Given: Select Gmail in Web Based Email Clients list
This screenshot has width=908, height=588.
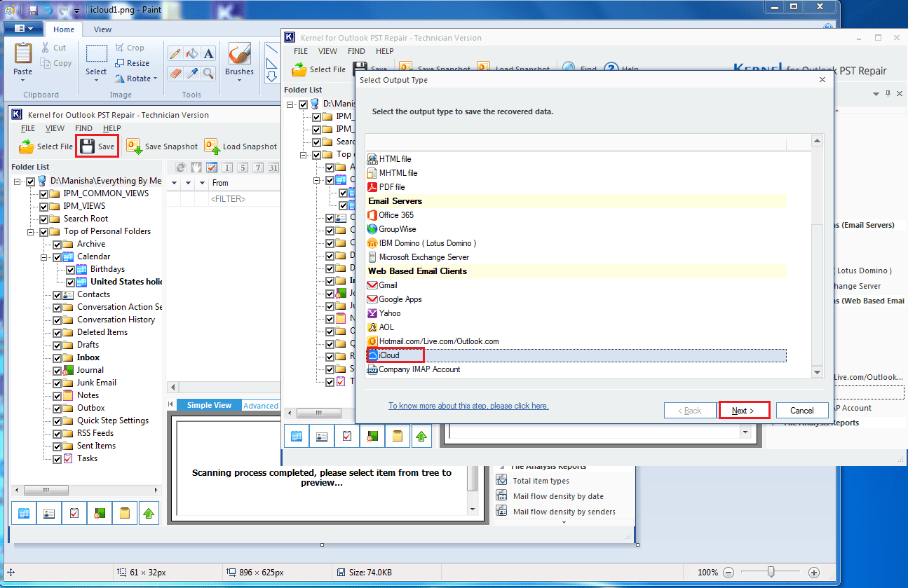Looking at the screenshot, I should (576, 285).
